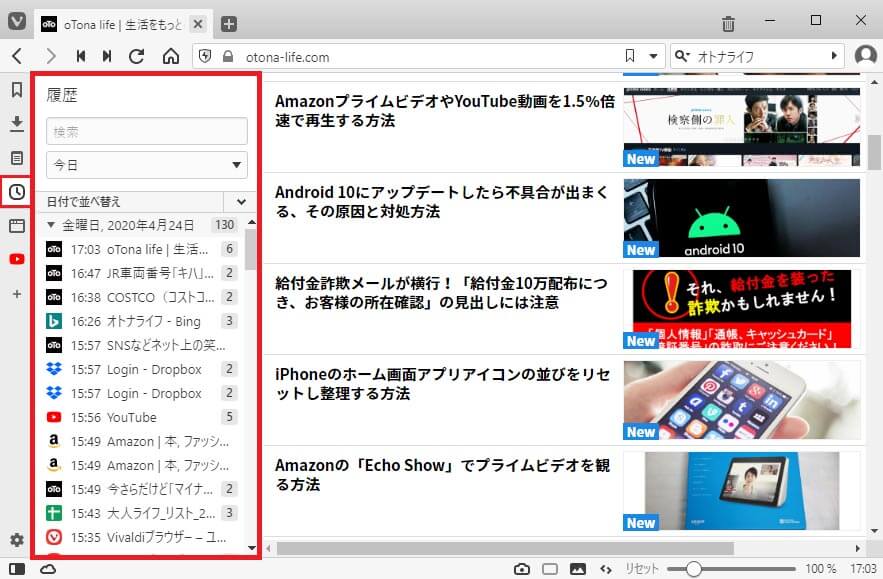The height and width of the screenshot is (579, 883).
Task: Reload the current page
Action: tap(136, 56)
